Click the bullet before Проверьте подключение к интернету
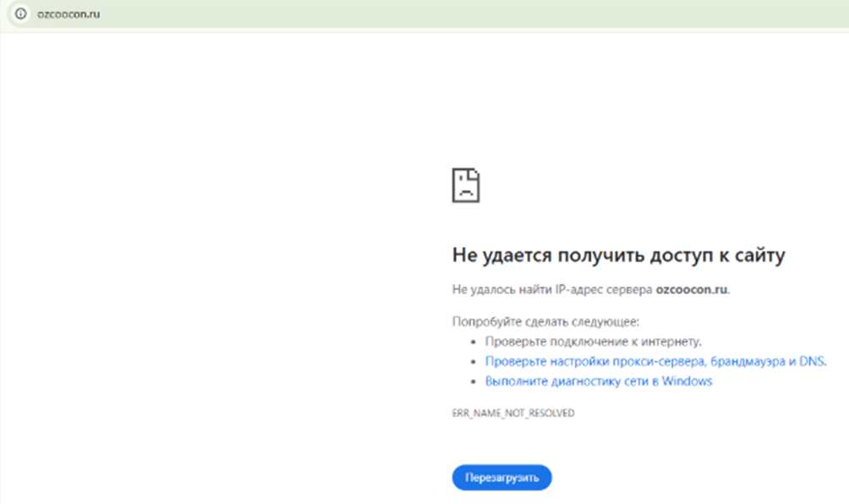Screen dimensions: 849x504 [x=474, y=342]
